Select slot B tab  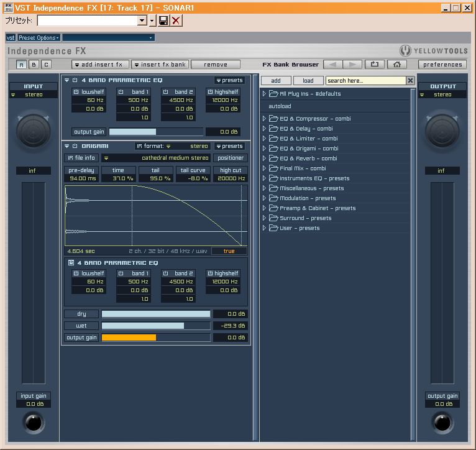tap(34, 65)
